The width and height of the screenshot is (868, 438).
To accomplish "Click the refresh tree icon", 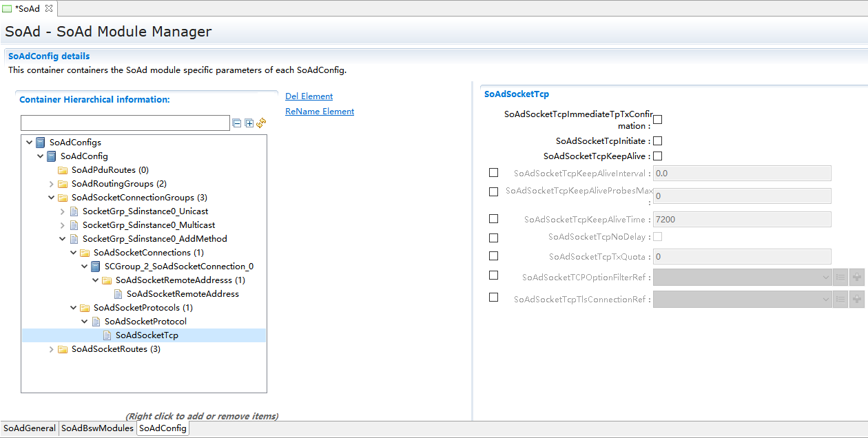I will point(261,123).
